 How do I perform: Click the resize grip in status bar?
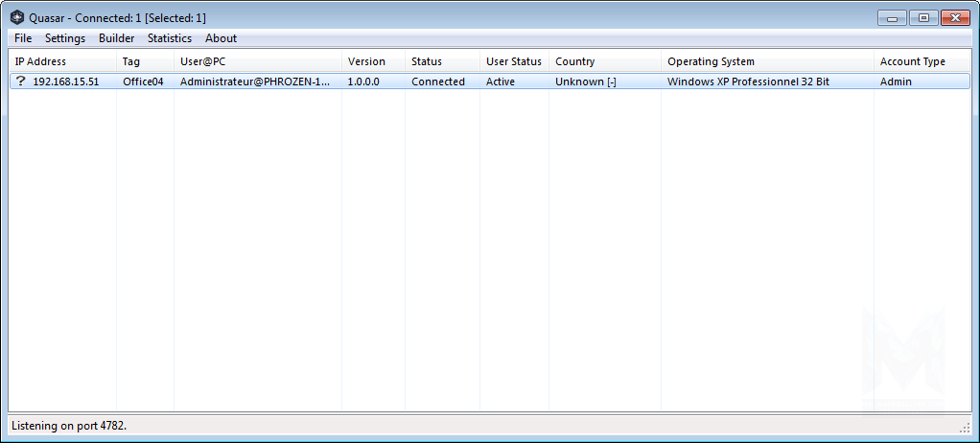pyautogui.click(x=965, y=427)
